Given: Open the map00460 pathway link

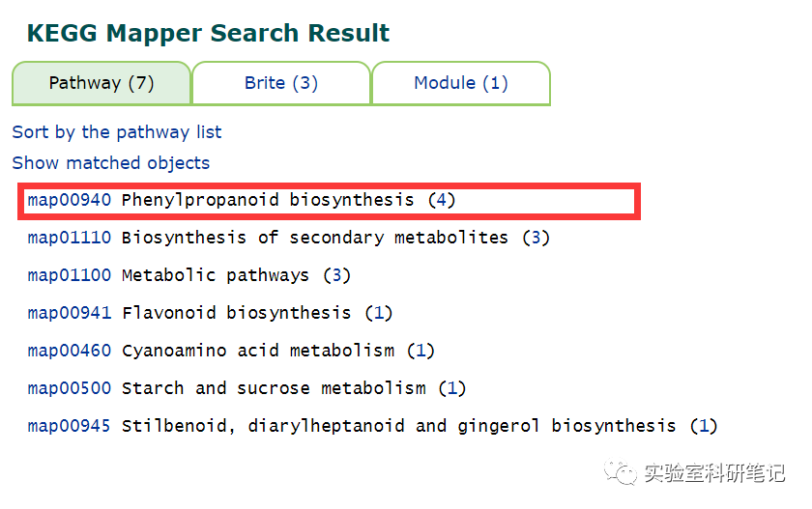Looking at the screenshot, I should 70,351.
